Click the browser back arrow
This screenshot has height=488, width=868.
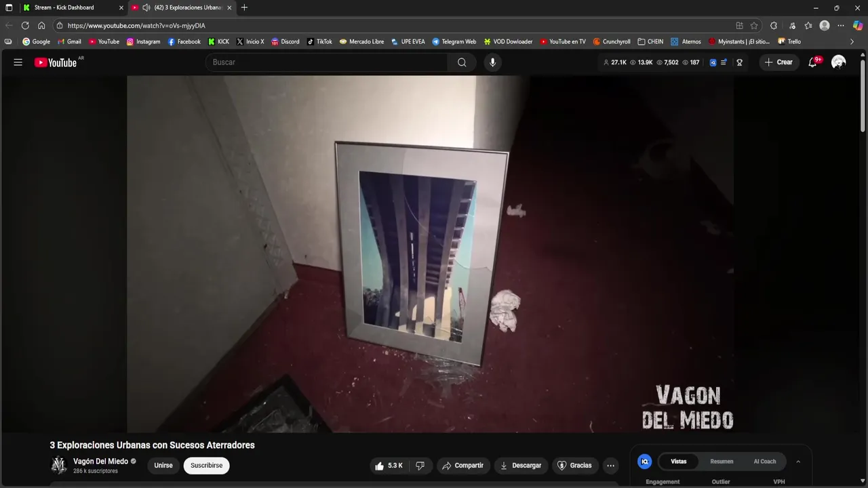[x=9, y=25]
